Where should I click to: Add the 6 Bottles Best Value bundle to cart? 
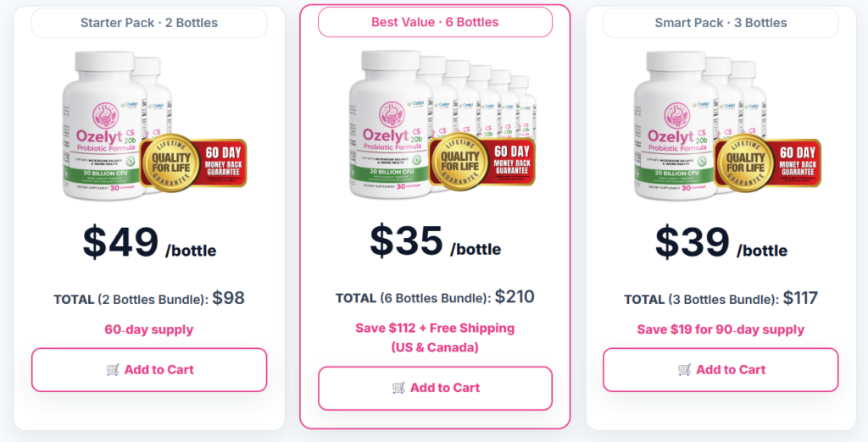[x=435, y=388]
